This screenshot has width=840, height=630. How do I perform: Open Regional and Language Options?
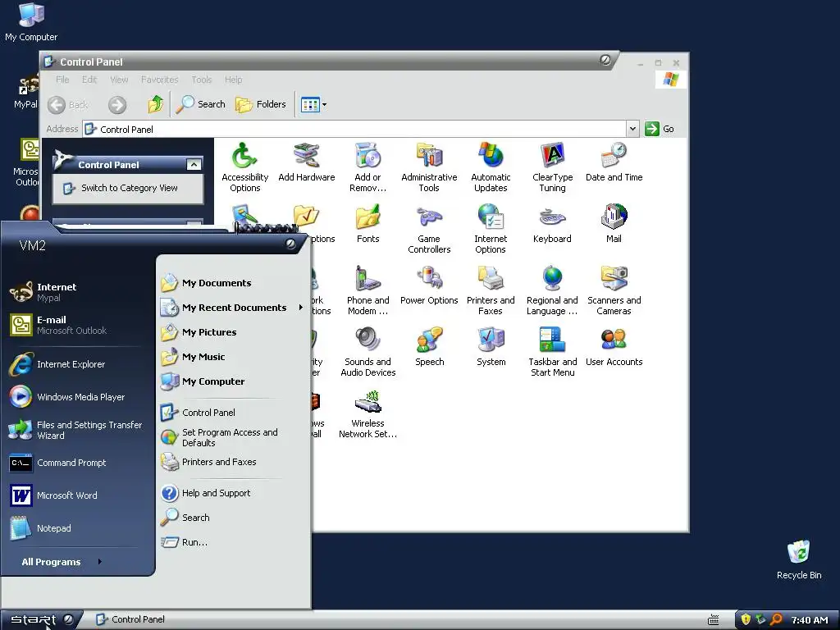[x=552, y=290]
